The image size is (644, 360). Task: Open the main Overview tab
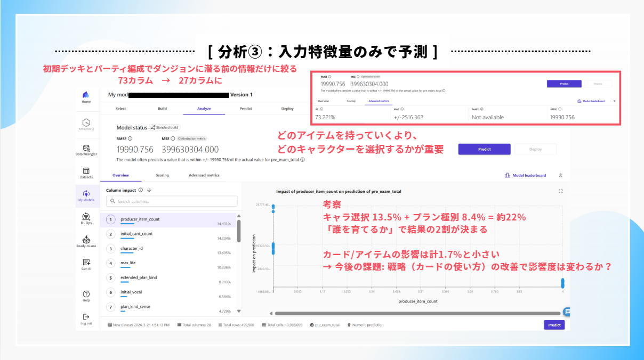[x=120, y=175]
